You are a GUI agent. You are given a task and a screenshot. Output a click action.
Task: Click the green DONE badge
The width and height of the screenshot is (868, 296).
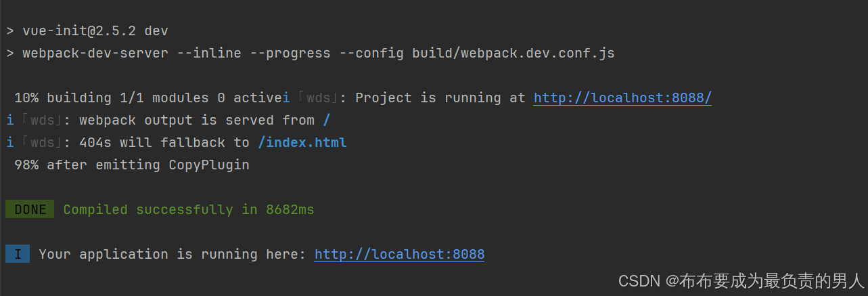30,209
